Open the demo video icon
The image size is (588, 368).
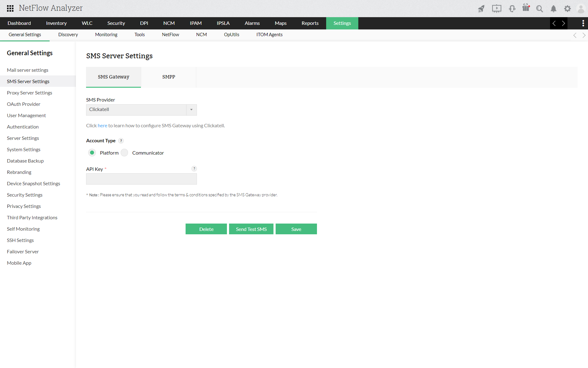pos(497,9)
